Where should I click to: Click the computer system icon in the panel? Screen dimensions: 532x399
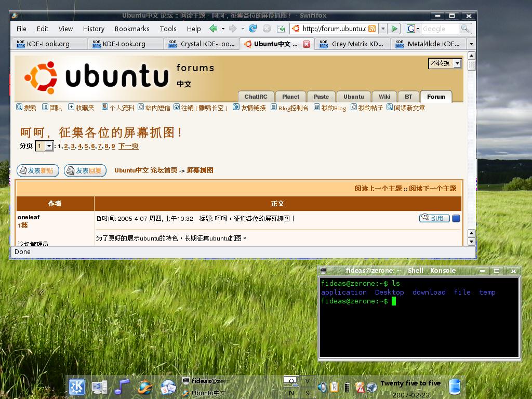(99, 387)
